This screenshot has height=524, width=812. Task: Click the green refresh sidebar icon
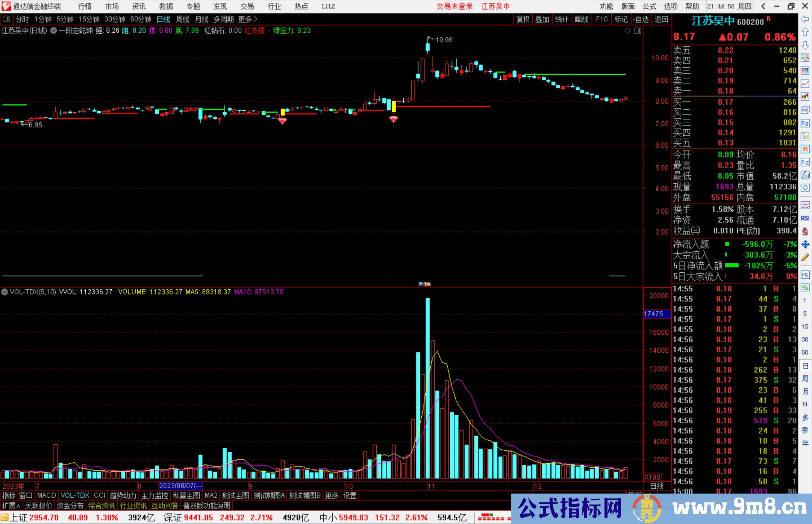pyautogui.click(x=805, y=288)
